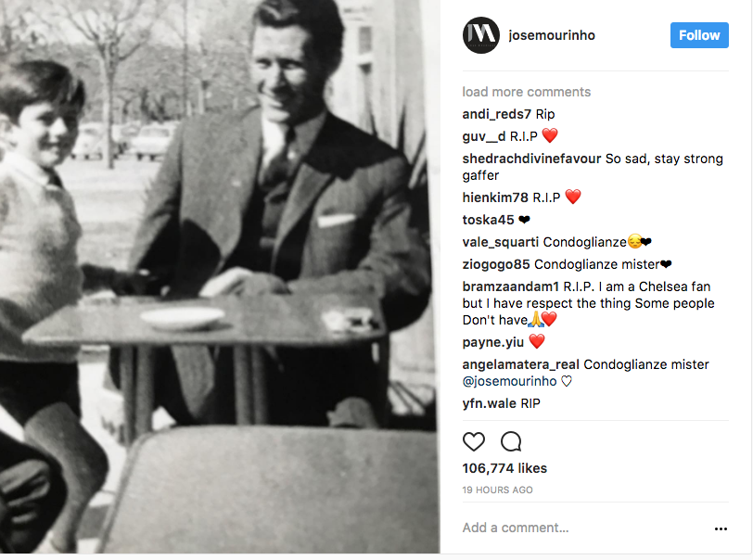Image resolution: width=753 pixels, height=560 pixels.
Task: Visit bramzaandam1 commenter profile
Action: point(510,286)
